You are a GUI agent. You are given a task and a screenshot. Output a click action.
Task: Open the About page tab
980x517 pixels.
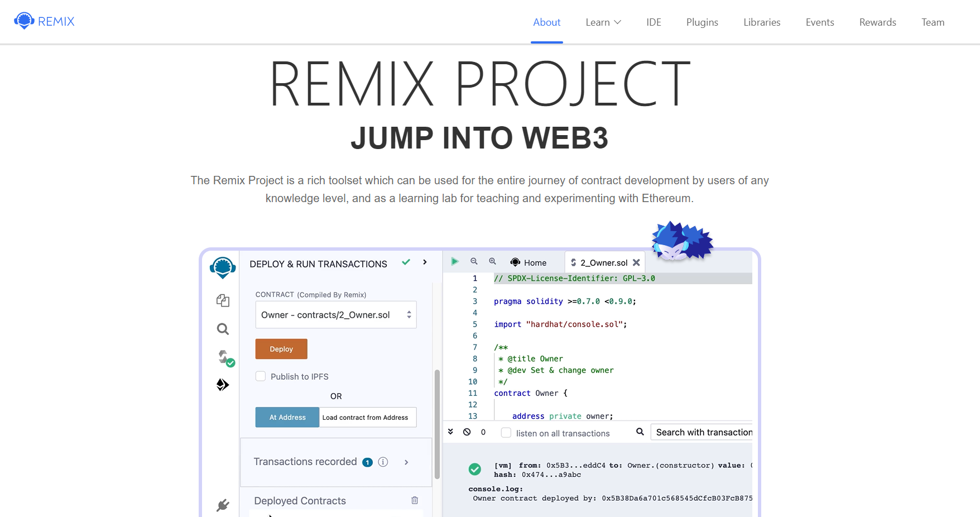tap(546, 22)
